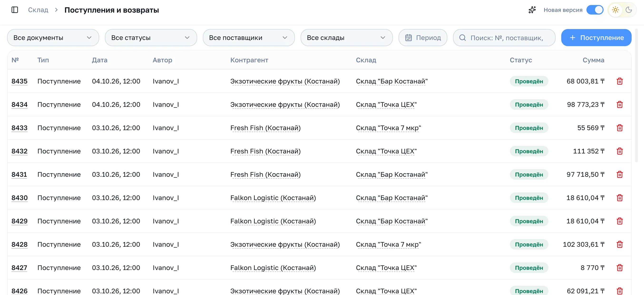Create new document with Поступление button
Screen dimensions: 644x295
tap(596, 38)
